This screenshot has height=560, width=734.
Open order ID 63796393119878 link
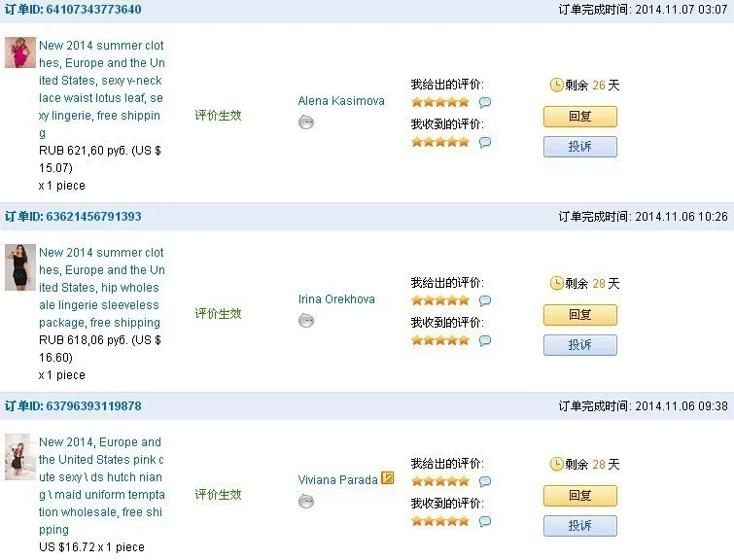tap(73, 406)
